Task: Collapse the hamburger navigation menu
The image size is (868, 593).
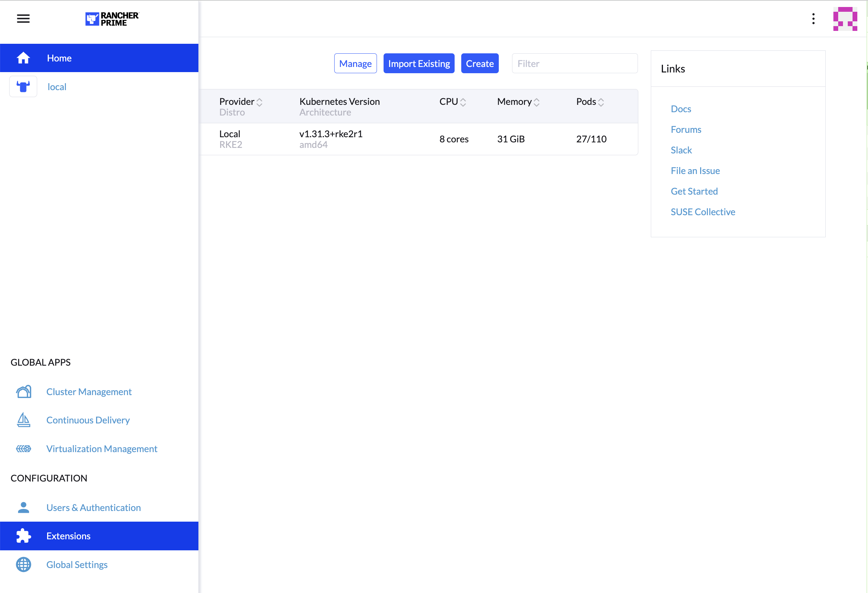Action: point(23,19)
